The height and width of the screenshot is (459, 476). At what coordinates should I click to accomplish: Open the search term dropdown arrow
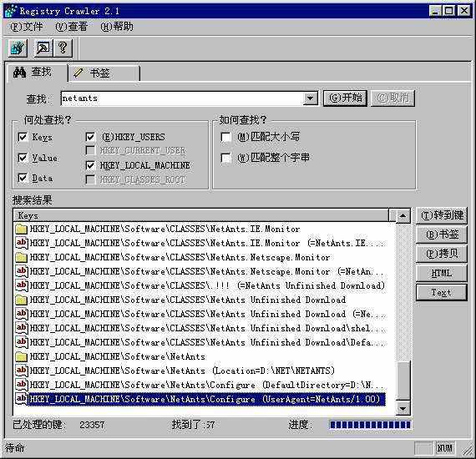310,98
